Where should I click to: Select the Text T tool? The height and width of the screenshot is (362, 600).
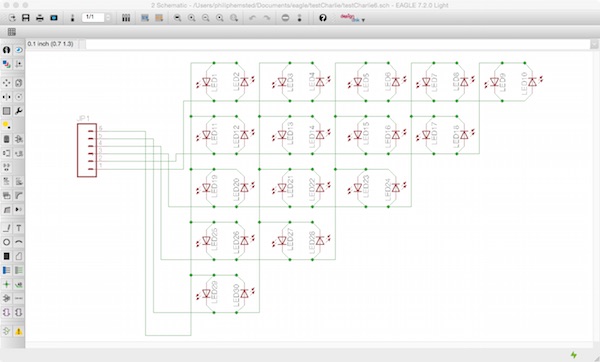[18, 228]
